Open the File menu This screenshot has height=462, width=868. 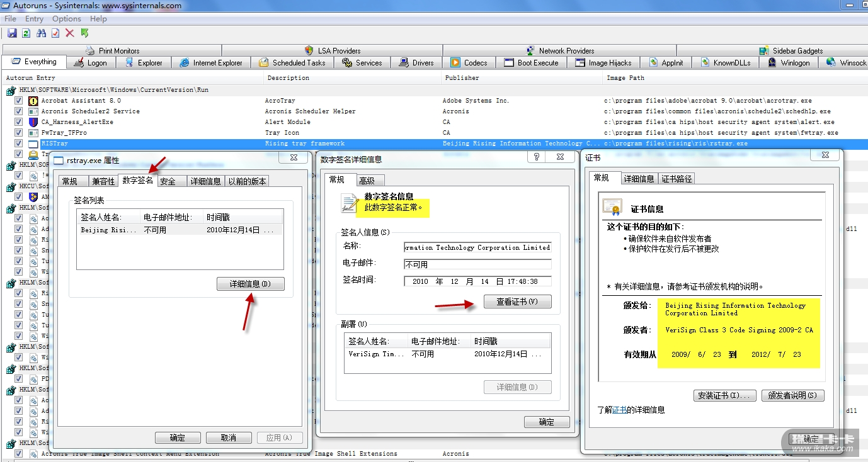coord(11,19)
